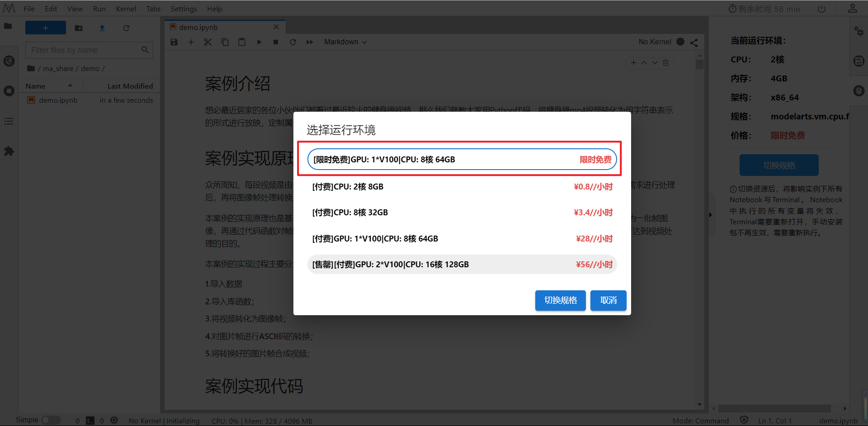Insert a cell below with notebook toolbar plus

tap(191, 42)
